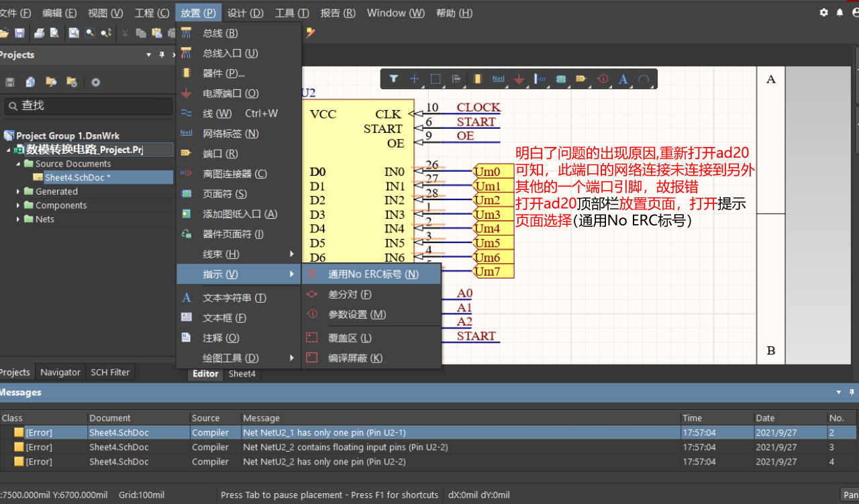Open the top-right Setup gear

coord(824,13)
